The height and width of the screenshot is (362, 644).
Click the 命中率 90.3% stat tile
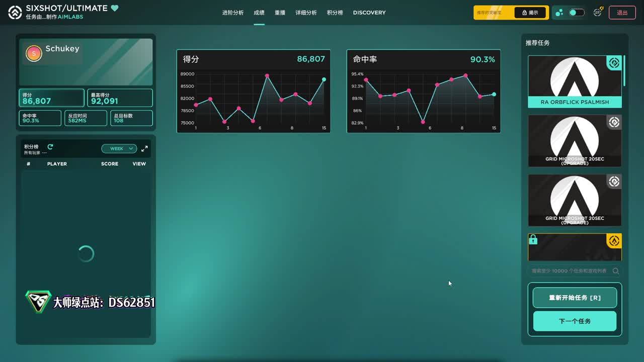coord(40,118)
